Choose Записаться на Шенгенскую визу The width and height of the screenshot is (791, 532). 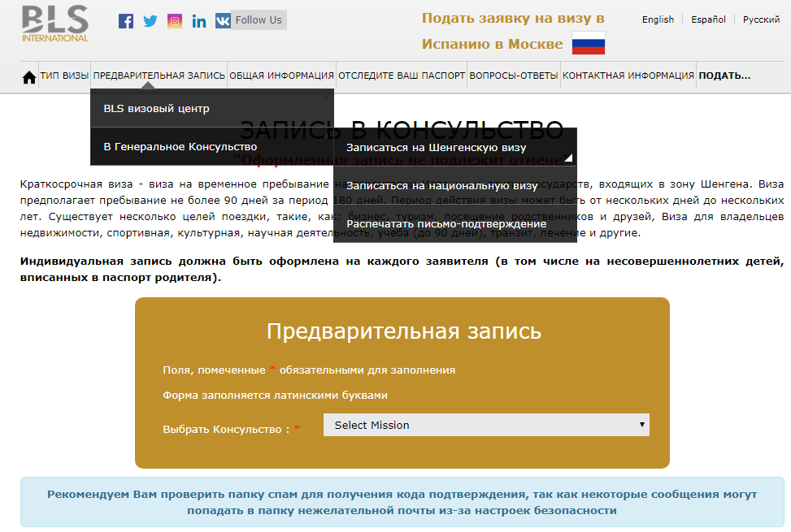click(436, 148)
